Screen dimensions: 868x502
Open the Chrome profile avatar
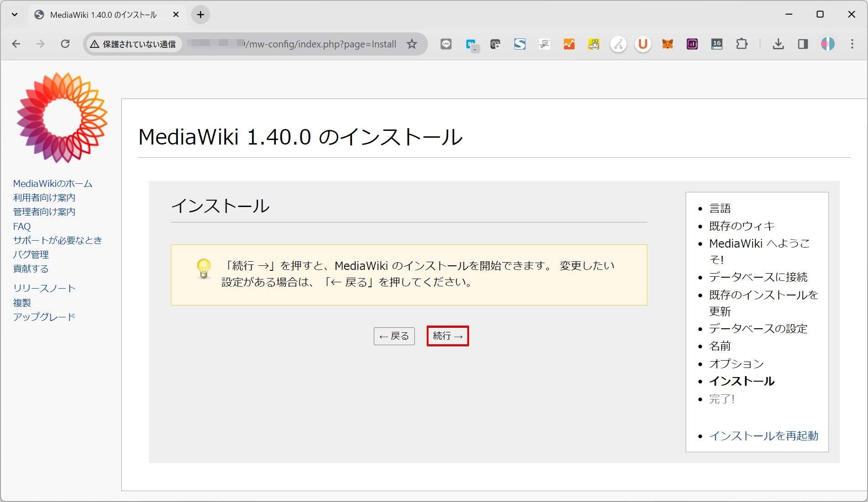(x=827, y=44)
